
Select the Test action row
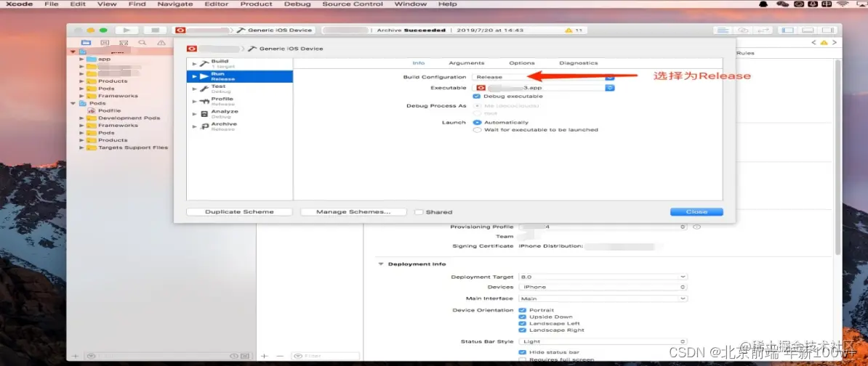click(x=240, y=89)
